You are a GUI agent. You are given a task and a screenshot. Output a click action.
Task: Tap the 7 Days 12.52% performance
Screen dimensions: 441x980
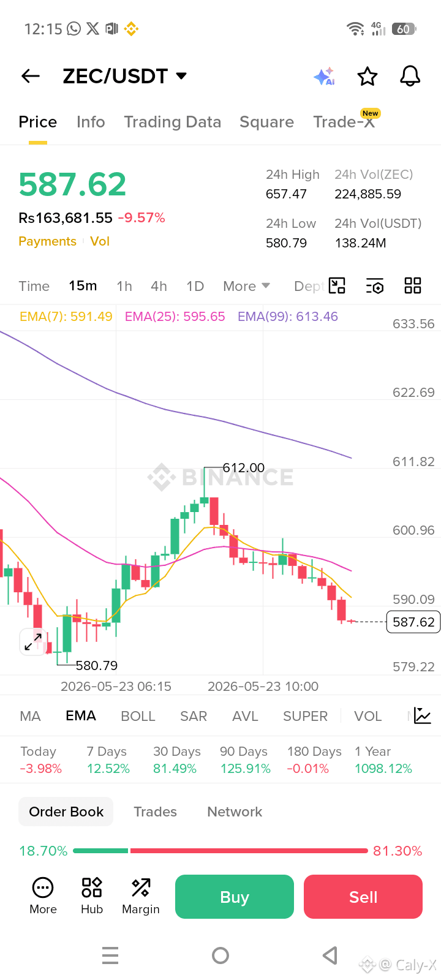coord(108,759)
